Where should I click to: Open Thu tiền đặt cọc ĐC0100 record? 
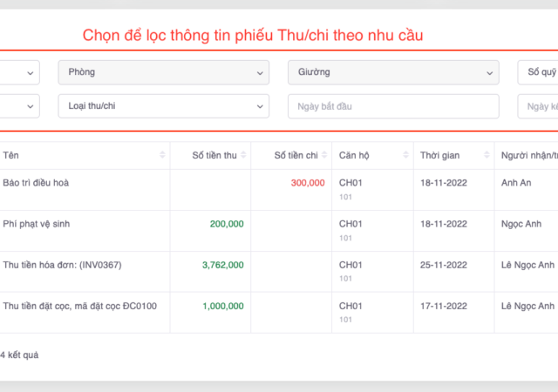(79, 306)
